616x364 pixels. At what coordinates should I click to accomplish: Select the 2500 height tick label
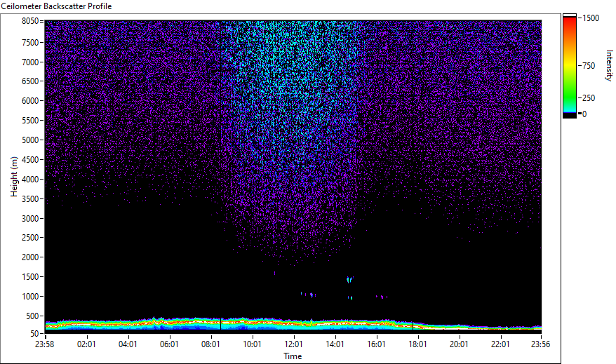(x=30, y=238)
